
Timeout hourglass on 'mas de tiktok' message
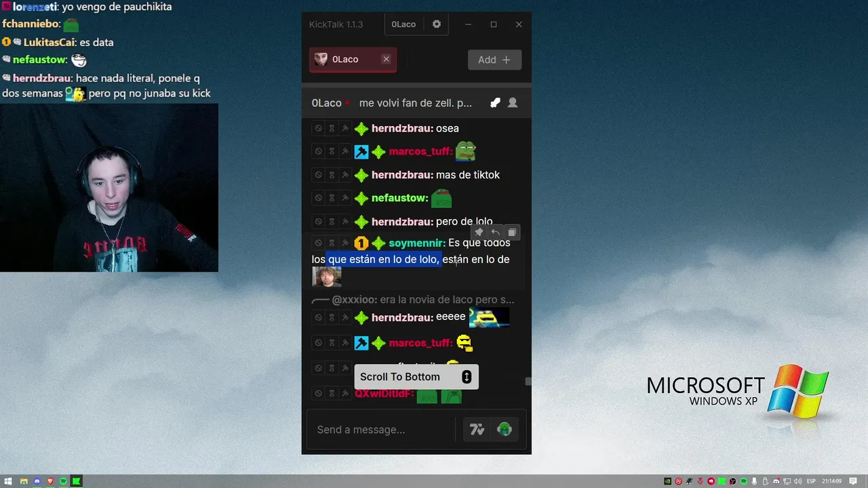point(332,175)
